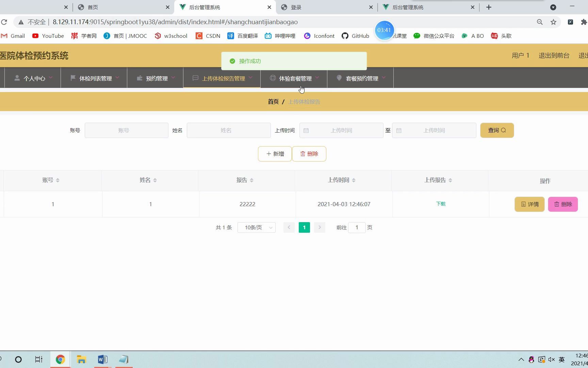588x368 pixels.
Task: Go to 首页 via breadcrumb
Action: tap(273, 102)
